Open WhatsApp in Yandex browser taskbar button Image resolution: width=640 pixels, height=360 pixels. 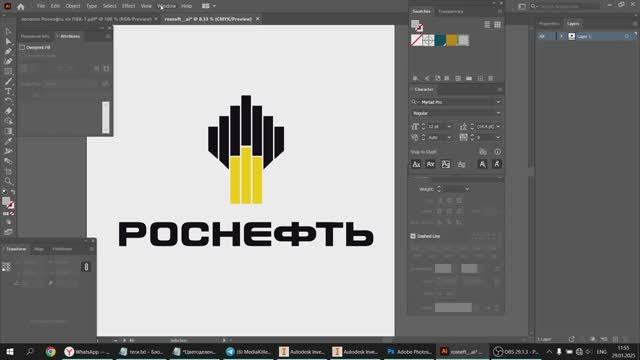point(87,351)
